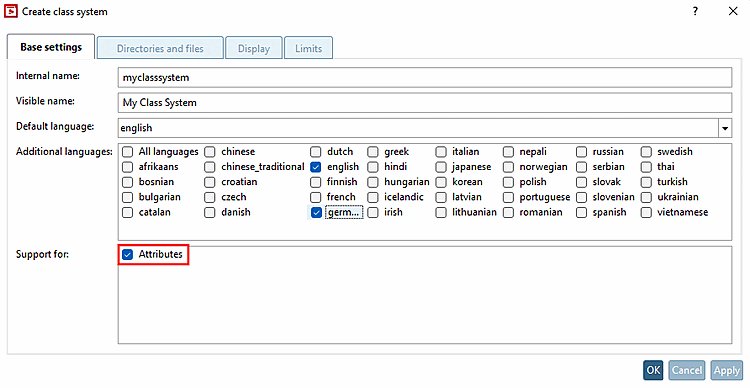The height and width of the screenshot is (388, 750).
Task: Close the Create class system dialog
Action: tap(733, 11)
